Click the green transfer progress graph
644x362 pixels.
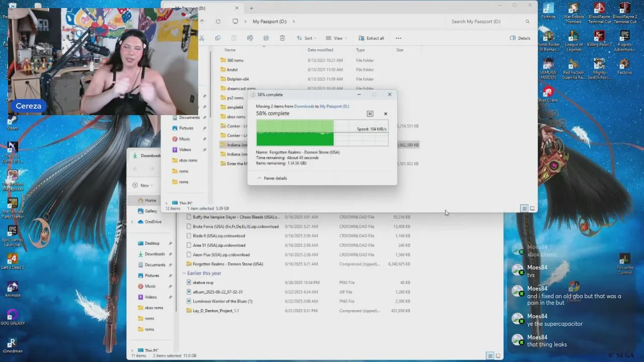[x=322, y=133]
